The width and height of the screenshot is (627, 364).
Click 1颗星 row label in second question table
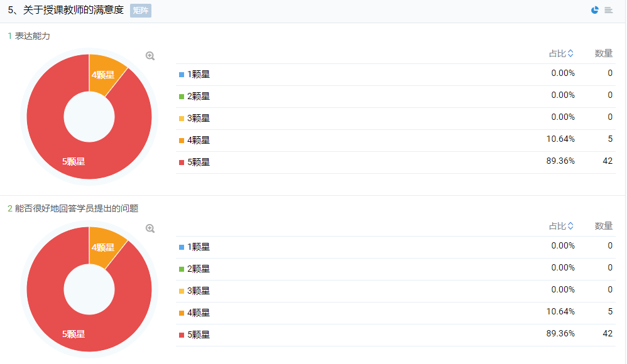pos(199,247)
